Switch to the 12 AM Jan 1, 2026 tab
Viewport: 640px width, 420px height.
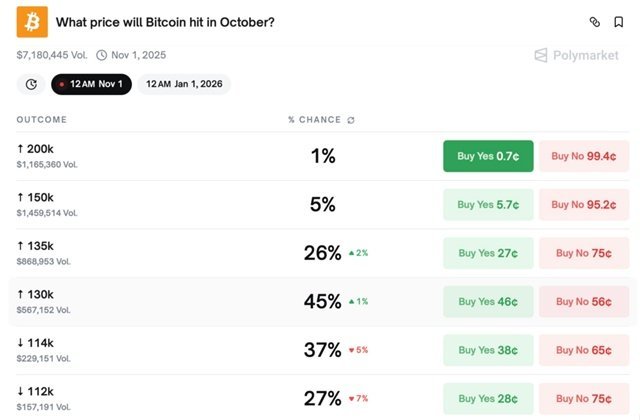tap(184, 84)
